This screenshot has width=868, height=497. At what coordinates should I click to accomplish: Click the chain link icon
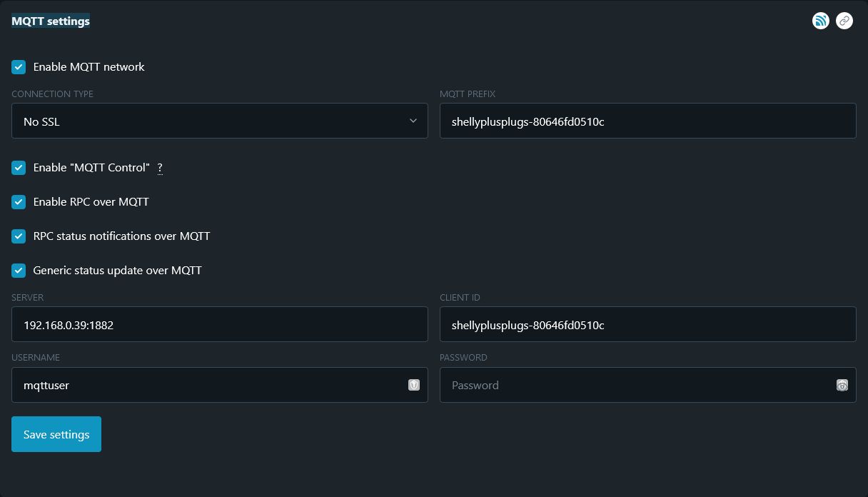pos(844,21)
